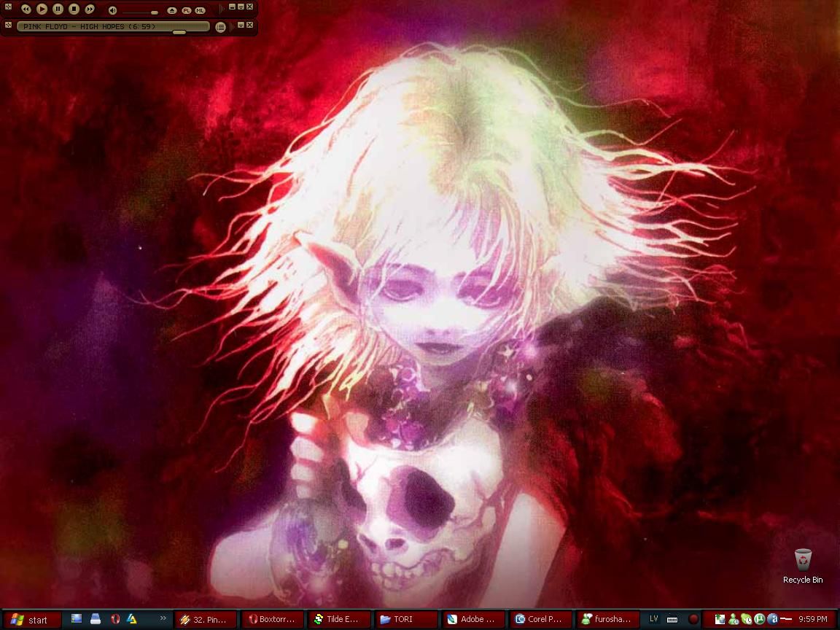Switch to the furosha... messenger taskbar window
840x630 pixels.
(607, 619)
